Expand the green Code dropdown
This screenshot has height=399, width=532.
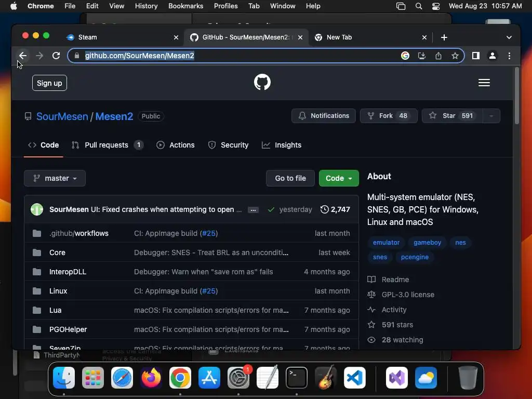pos(339,178)
